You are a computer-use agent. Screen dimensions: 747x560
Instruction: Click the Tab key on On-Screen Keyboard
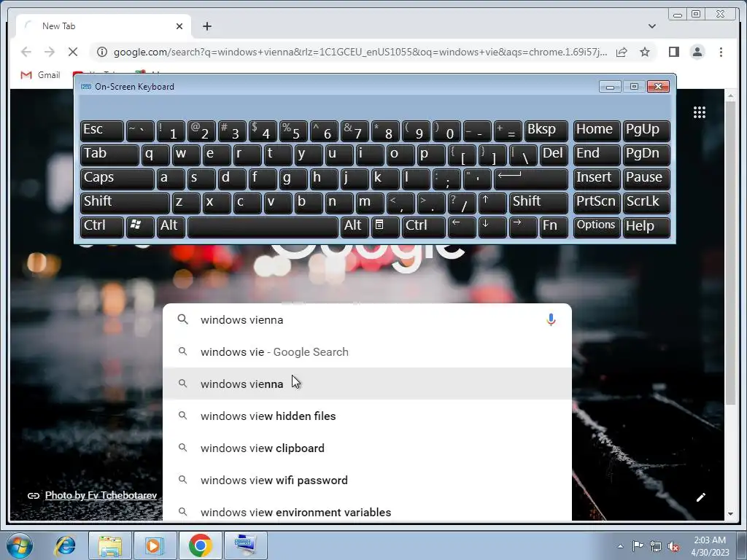pyautogui.click(x=109, y=155)
